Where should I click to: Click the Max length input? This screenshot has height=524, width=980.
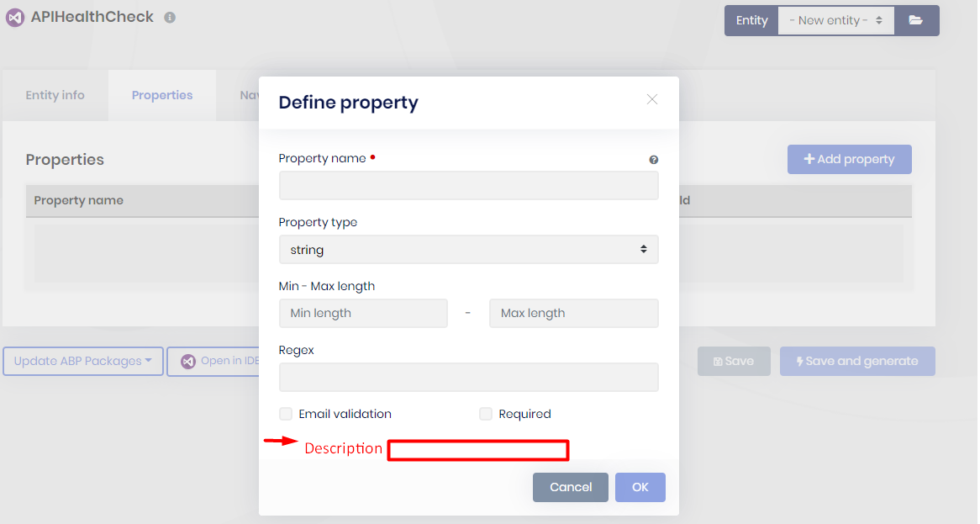(573, 314)
